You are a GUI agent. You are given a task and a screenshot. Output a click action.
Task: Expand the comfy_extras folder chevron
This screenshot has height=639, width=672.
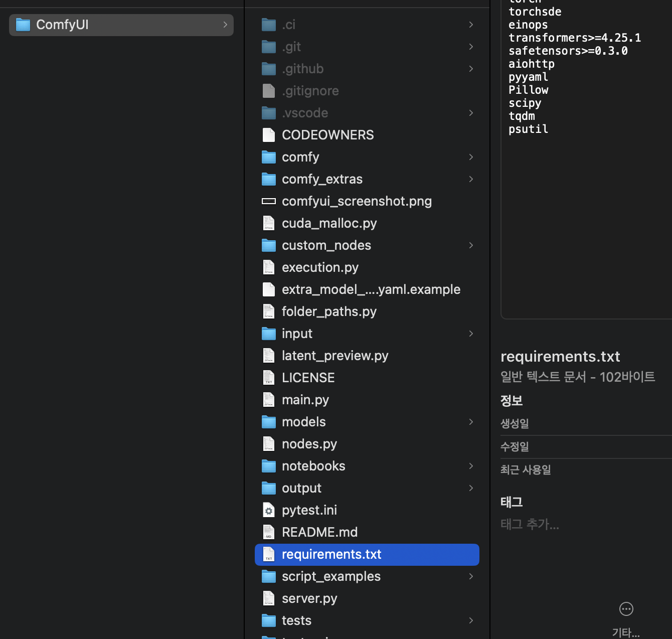point(471,179)
